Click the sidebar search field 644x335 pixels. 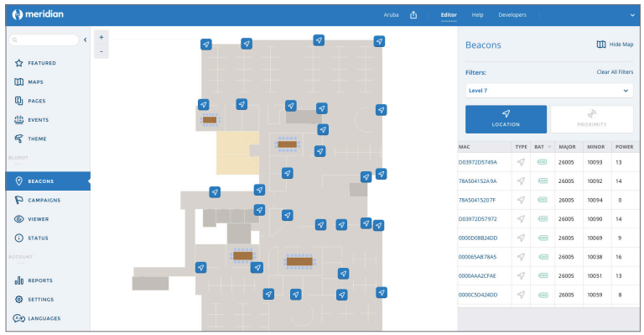point(44,39)
